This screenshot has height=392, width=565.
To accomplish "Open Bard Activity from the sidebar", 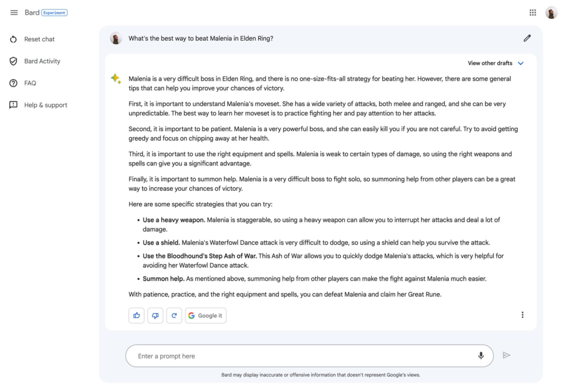I will tap(42, 61).
